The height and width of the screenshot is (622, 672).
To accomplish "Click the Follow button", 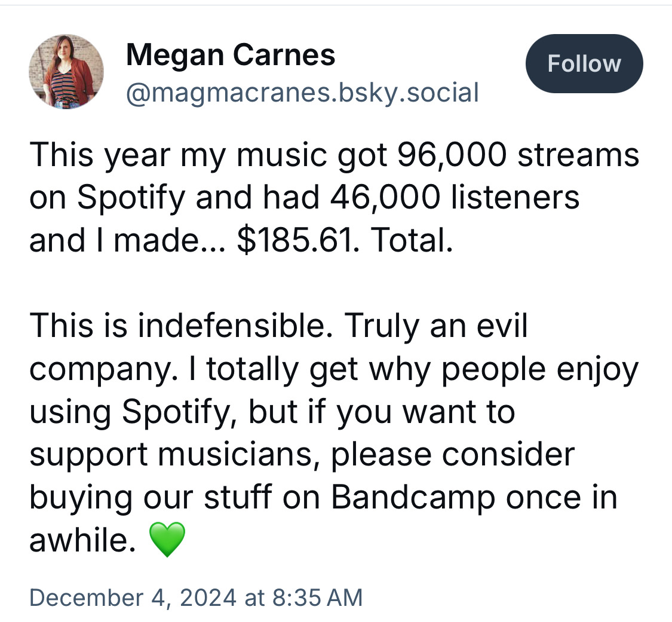I will 584,63.
